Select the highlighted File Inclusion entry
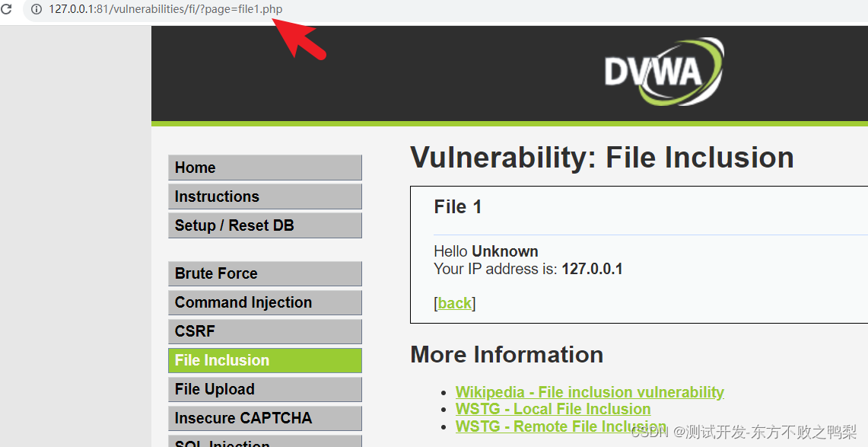Image resolution: width=868 pixels, height=447 pixels. [x=264, y=360]
